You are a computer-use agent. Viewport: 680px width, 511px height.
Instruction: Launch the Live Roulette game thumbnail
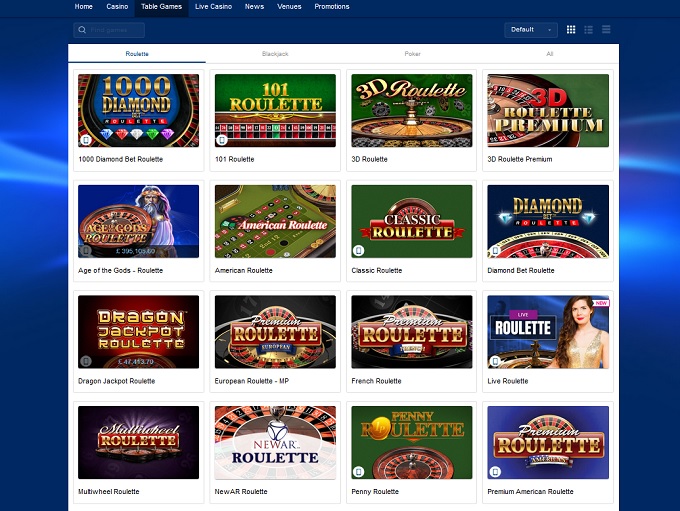(x=548, y=331)
